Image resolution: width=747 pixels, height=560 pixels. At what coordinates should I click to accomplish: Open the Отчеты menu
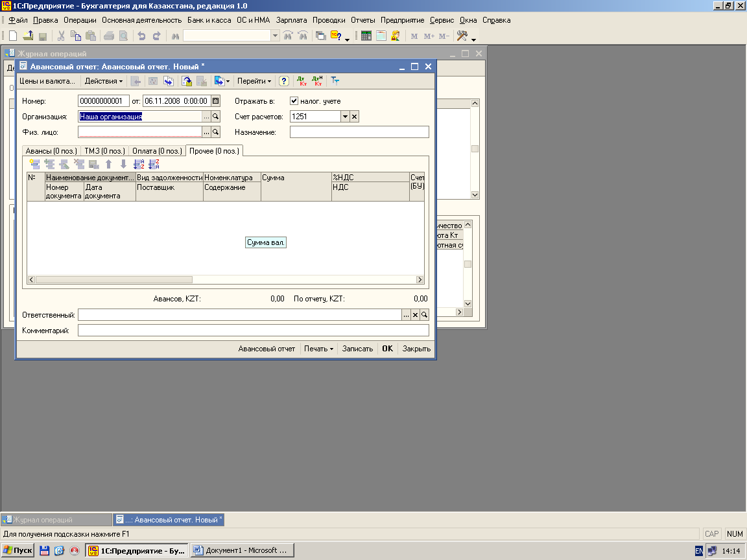pos(363,20)
